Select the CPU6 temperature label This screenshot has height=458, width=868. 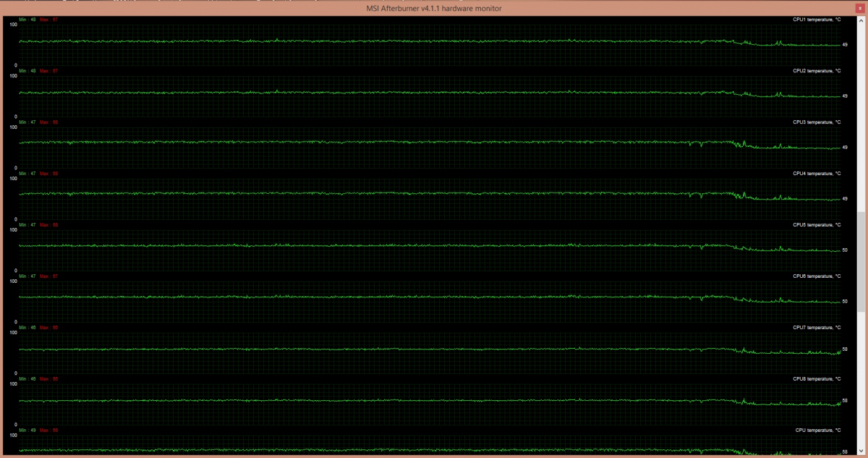pyautogui.click(x=817, y=276)
